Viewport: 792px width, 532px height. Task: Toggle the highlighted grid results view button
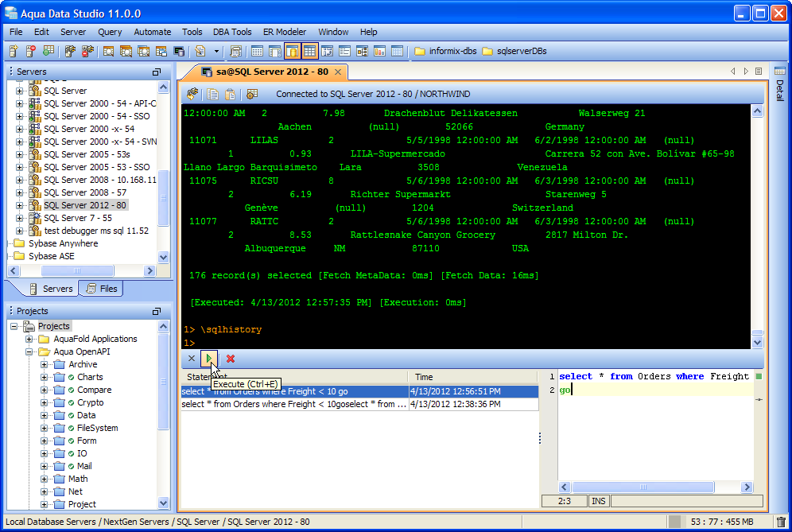pos(309,51)
